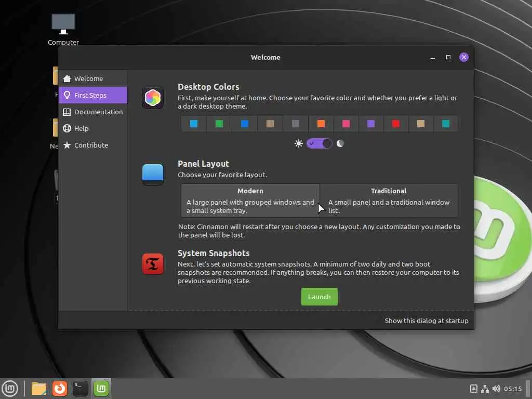Pick the pink color swatch
Screen dimensions: 532x399
[x=346, y=124]
